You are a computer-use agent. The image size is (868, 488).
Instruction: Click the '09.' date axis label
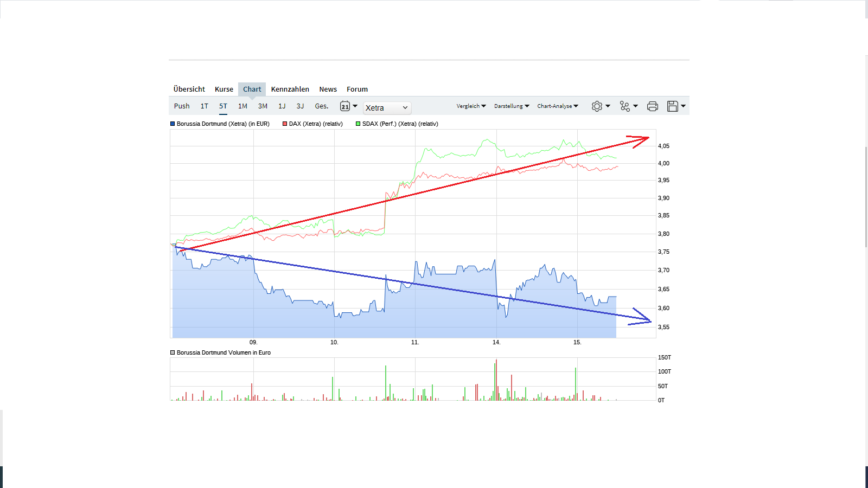253,342
